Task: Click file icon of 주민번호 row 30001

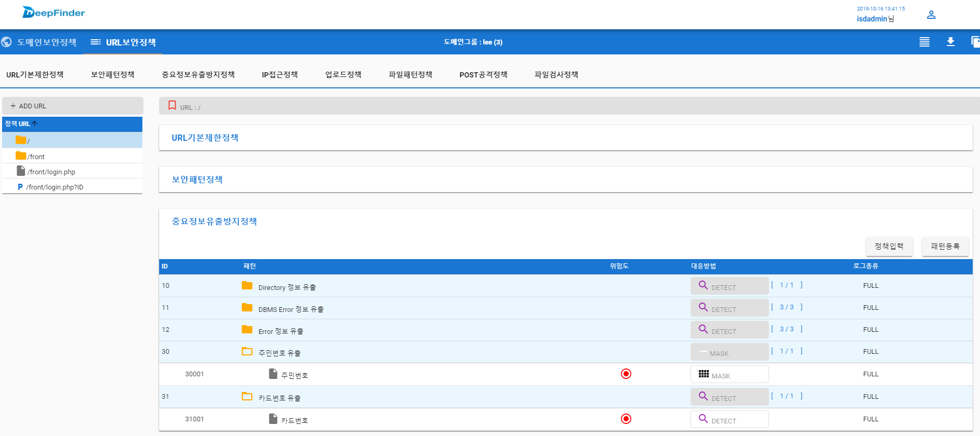Action: pyautogui.click(x=273, y=374)
